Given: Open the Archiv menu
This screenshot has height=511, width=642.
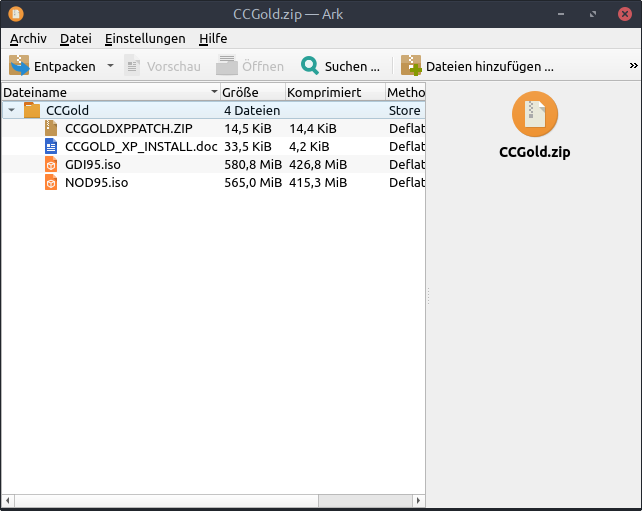Looking at the screenshot, I should point(28,38).
